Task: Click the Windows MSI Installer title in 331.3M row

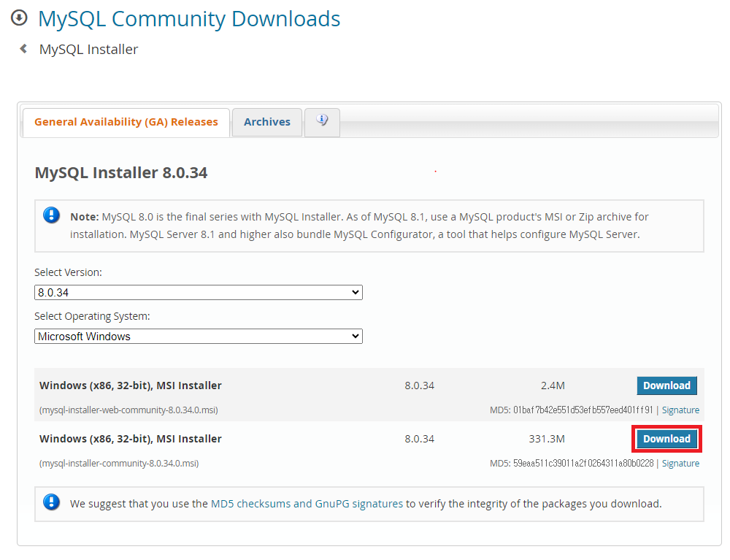Action: coord(131,439)
